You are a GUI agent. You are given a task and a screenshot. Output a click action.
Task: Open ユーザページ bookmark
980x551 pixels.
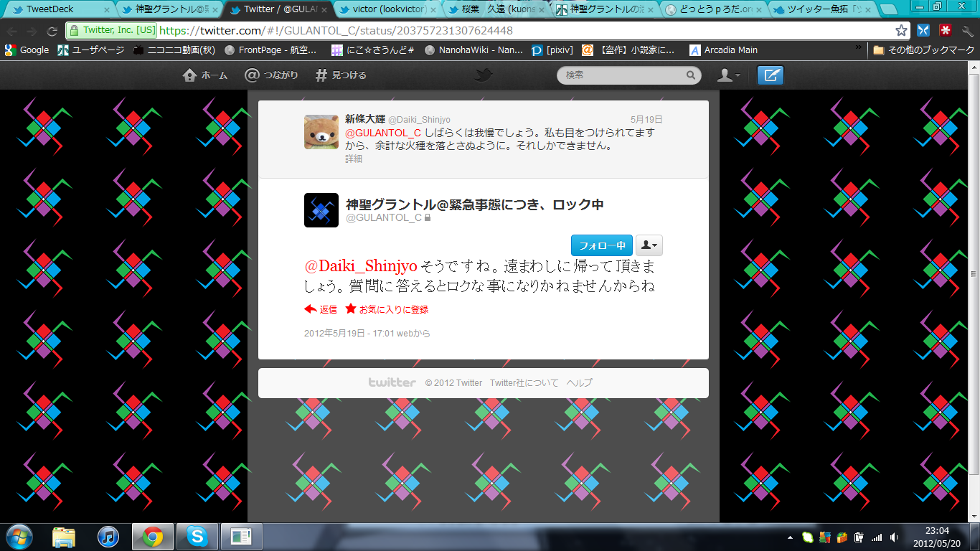[91, 50]
